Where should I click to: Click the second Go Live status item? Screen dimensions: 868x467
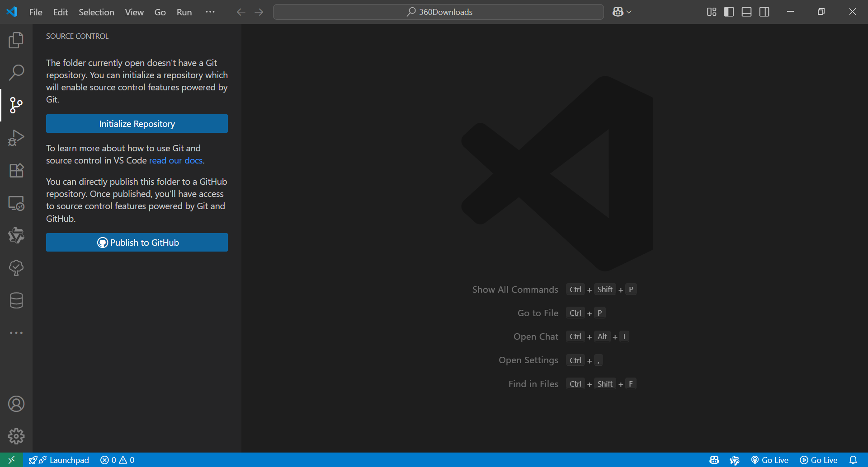click(819, 460)
